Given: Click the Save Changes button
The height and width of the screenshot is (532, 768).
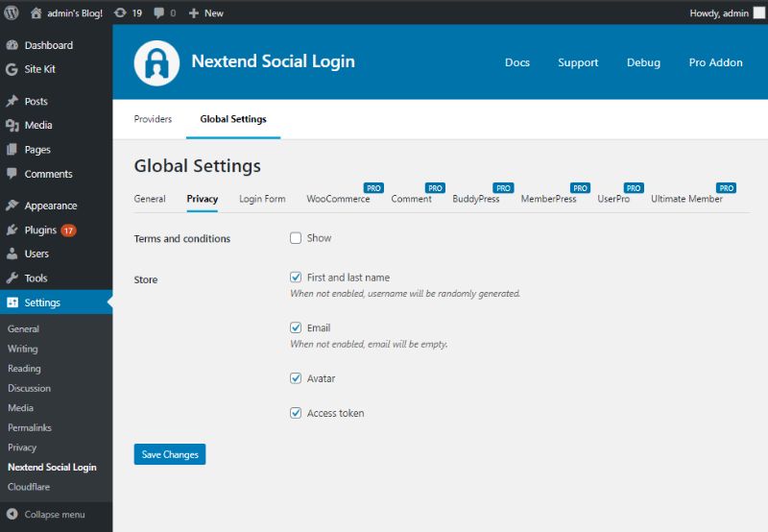Looking at the screenshot, I should [170, 454].
